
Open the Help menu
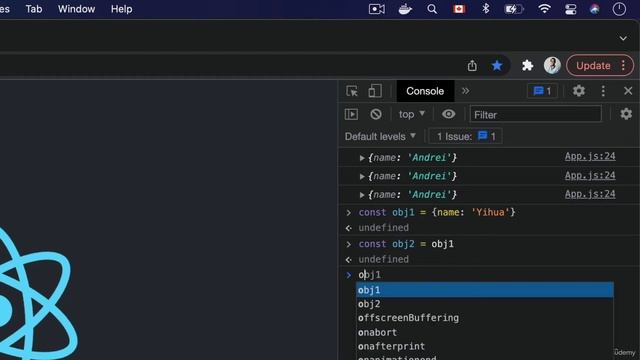122,9
